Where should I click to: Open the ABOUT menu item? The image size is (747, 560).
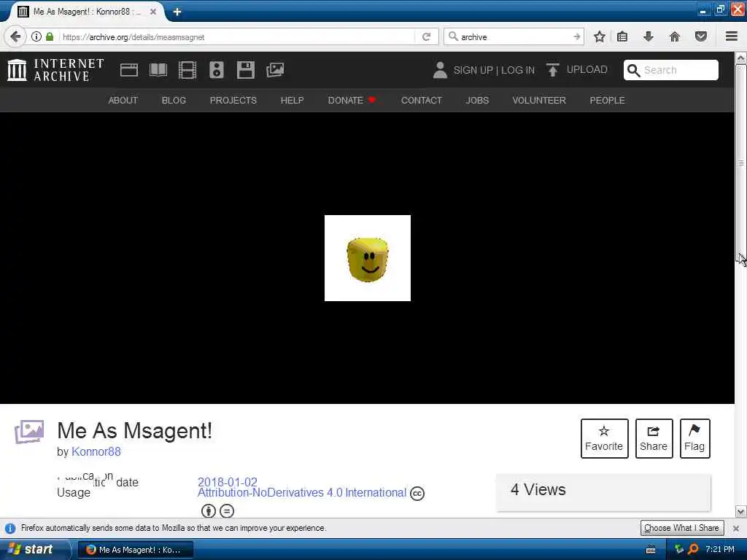[123, 101]
